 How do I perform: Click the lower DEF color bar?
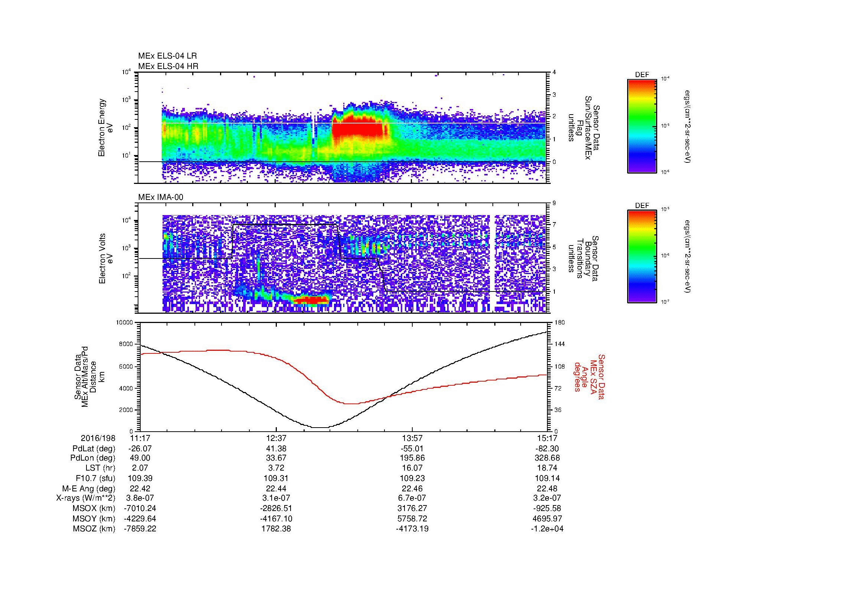coord(642,257)
